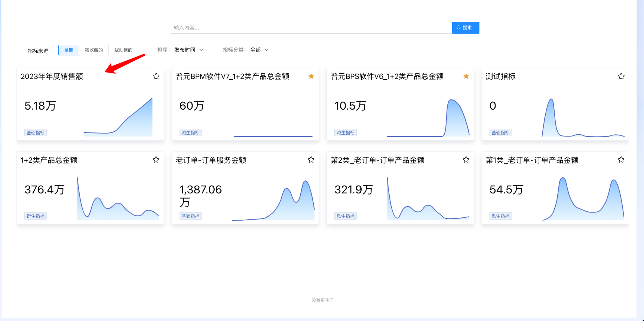This screenshot has height=321, width=644.
Task: Click the 基础指标 tag on 测试指标
Action: coord(500,132)
